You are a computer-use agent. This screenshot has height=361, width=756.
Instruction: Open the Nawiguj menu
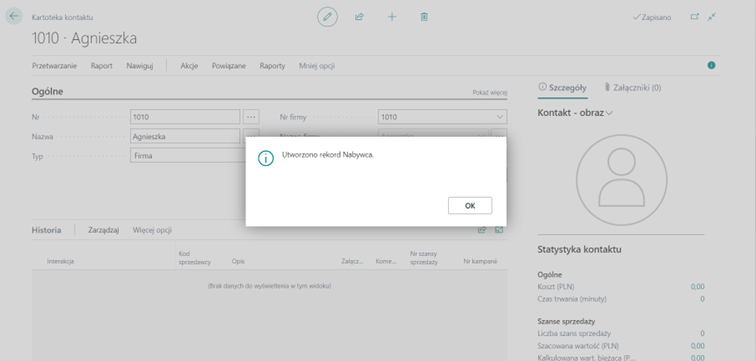pyautogui.click(x=140, y=66)
